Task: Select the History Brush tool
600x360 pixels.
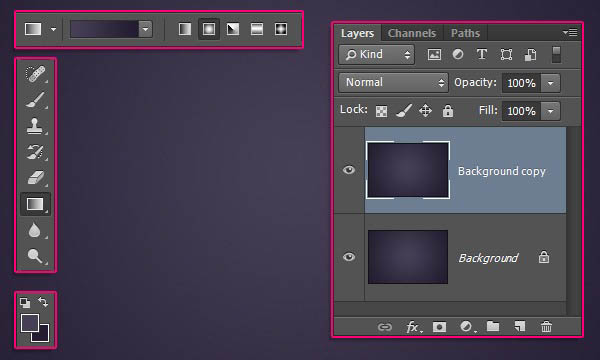Action: click(x=35, y=152)
